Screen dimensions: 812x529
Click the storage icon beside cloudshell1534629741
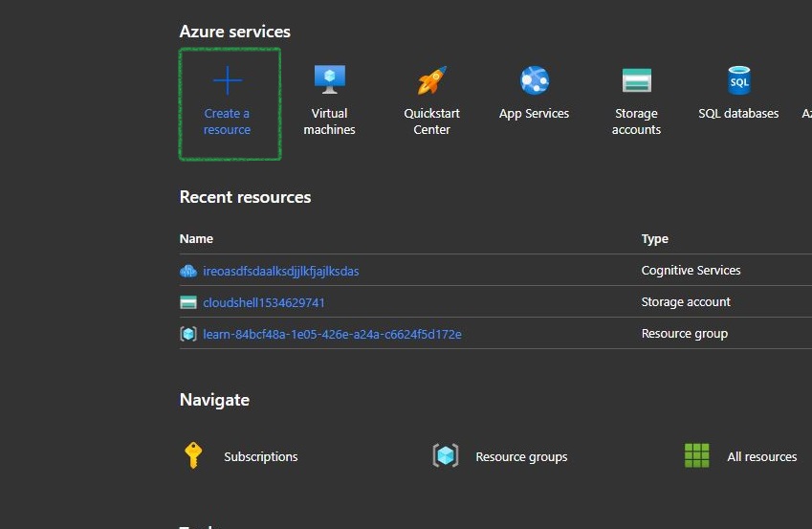click(188, 302)
